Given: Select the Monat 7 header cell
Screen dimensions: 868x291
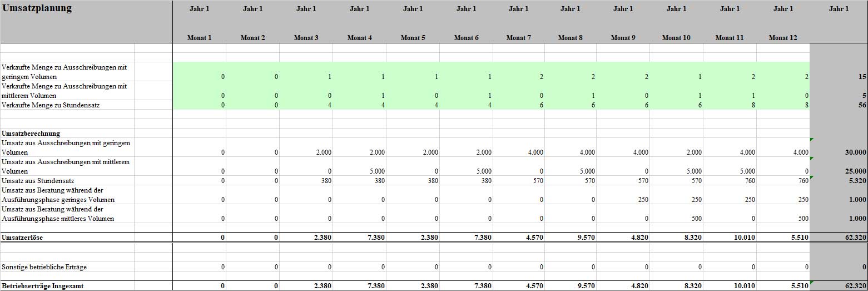Looking at the screenshot, I should 518,38.
